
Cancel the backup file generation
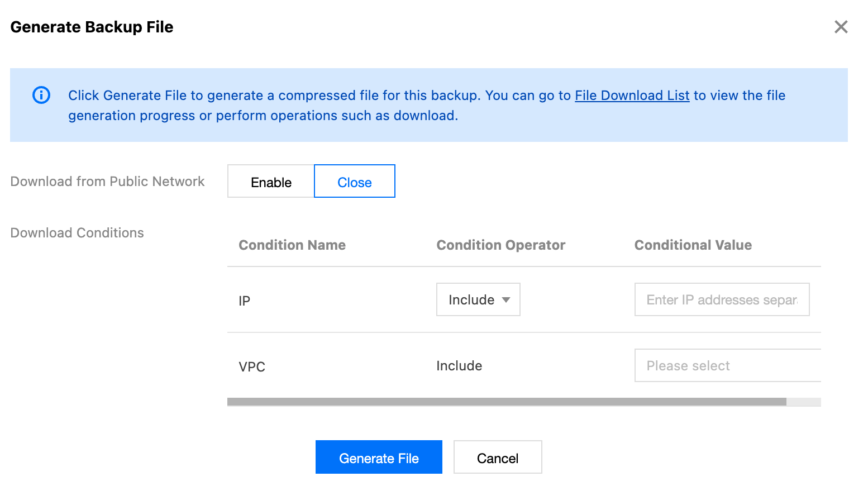point(497,458)
